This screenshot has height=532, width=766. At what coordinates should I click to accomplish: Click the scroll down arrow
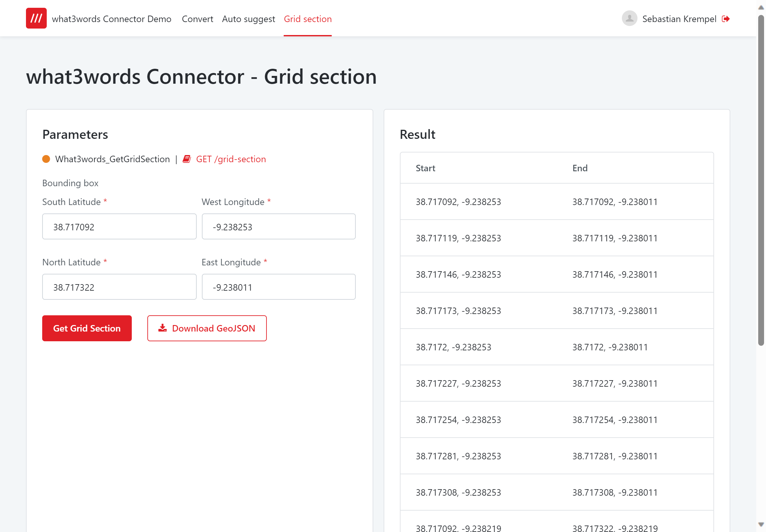[761, 524]
